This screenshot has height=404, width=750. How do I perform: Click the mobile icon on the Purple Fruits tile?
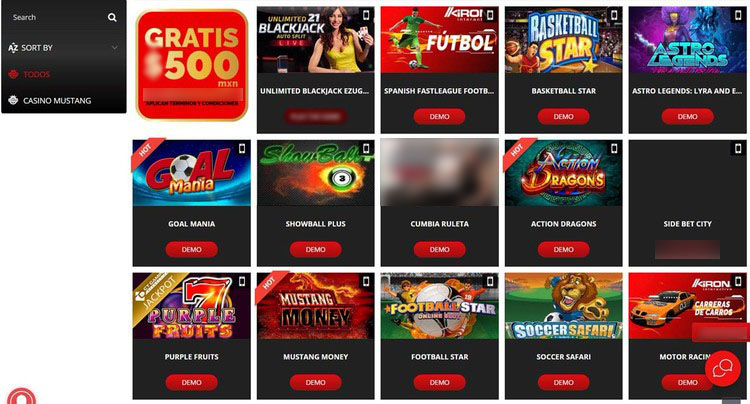coord(242,282)
